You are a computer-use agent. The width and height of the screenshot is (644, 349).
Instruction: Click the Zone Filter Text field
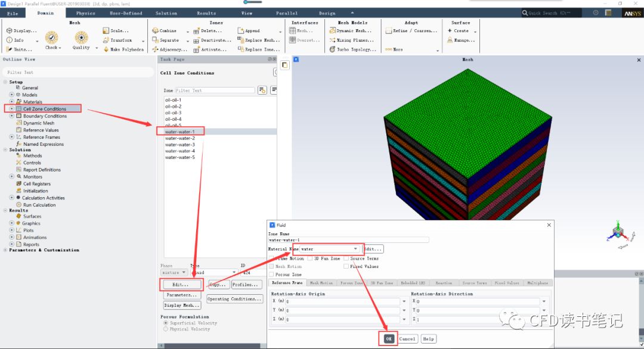[x=215, y=90]
